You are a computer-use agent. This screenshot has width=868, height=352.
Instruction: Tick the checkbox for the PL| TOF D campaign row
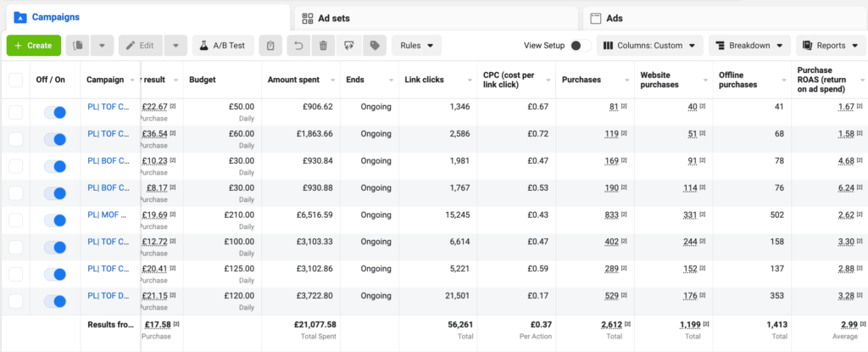[16, 301]
